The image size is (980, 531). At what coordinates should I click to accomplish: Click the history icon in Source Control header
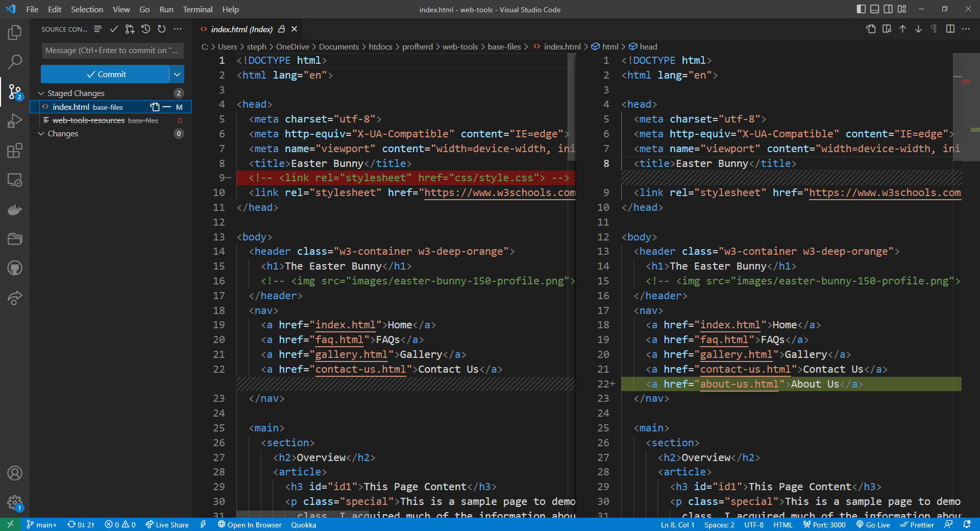pos(146,29)
